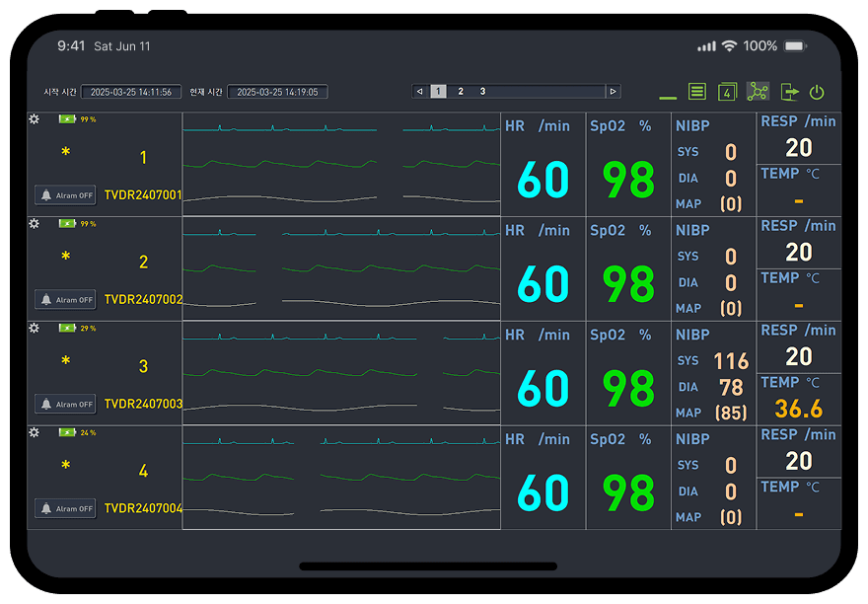Go to previous page with left arrow
The height and width of the screenshot is (604, 868).
(419, 92)
